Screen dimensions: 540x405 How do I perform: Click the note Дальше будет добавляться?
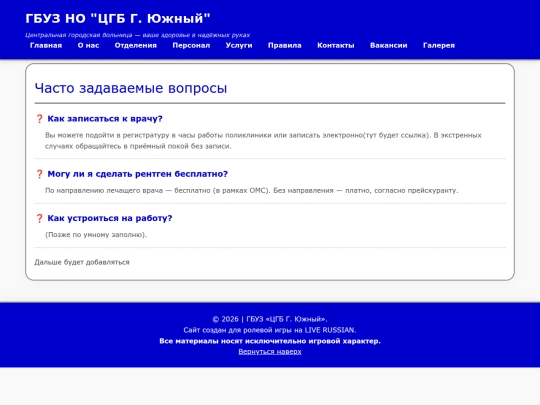[82, 262]
